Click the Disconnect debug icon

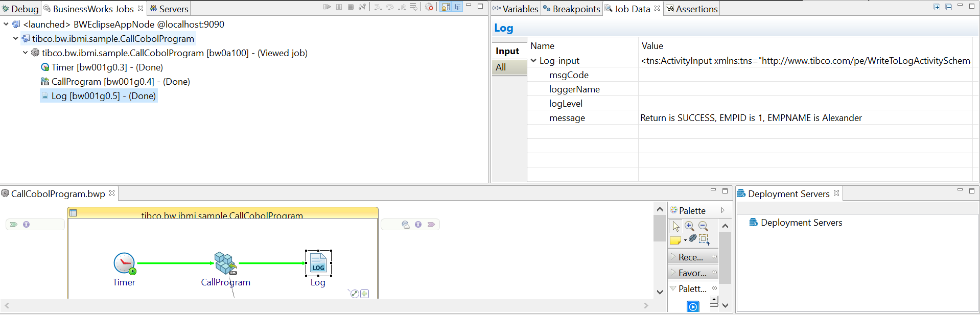[x=362, y=7]
